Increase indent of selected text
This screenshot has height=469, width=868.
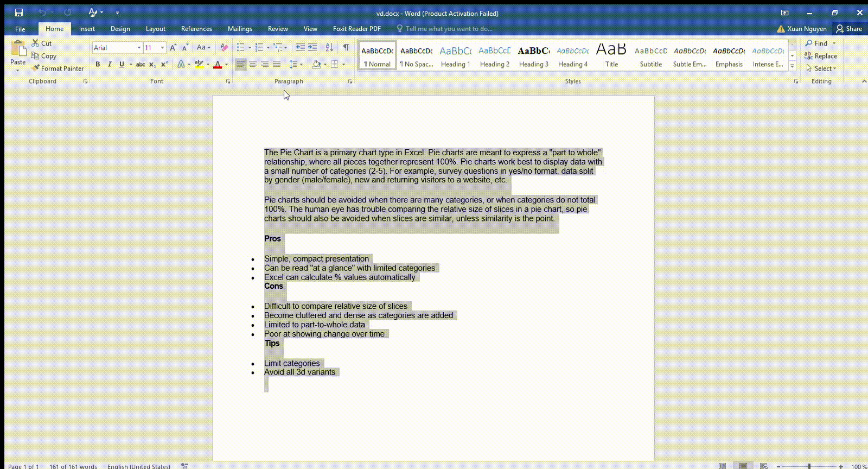click(x=312, y=48)
